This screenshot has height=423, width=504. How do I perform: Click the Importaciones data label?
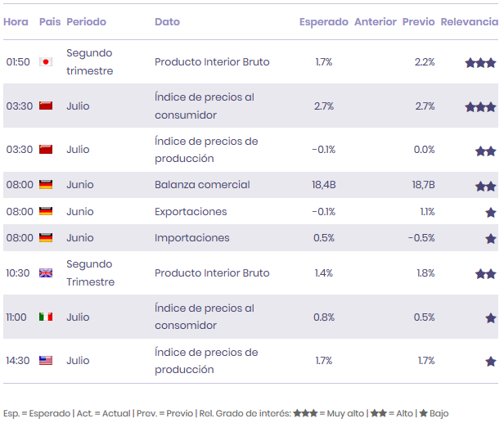(192, 239)
